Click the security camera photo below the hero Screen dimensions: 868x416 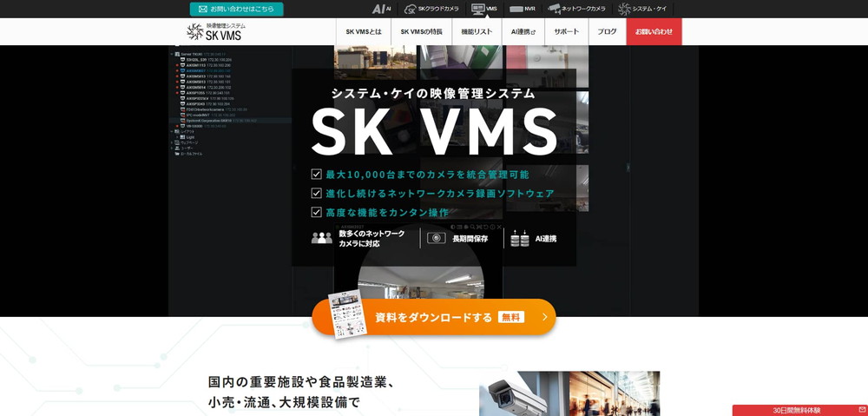tap(569, 393)
